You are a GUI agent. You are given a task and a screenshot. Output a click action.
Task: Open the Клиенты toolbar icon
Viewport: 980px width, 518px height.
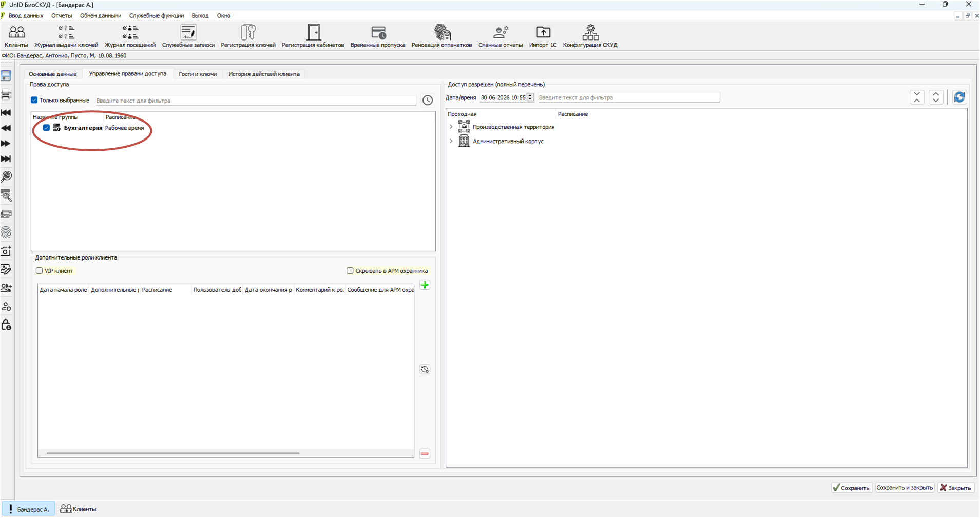[16, 36]
